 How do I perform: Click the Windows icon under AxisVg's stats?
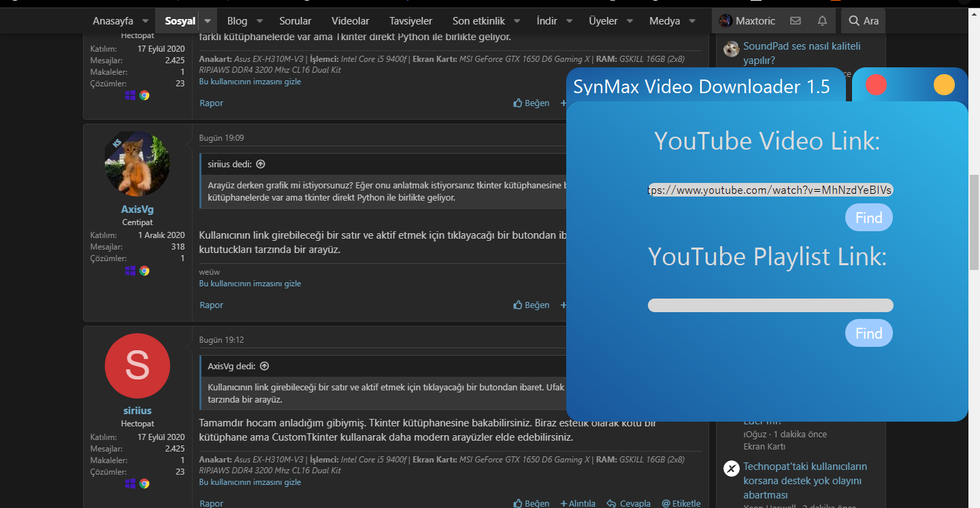pos(131,271)
